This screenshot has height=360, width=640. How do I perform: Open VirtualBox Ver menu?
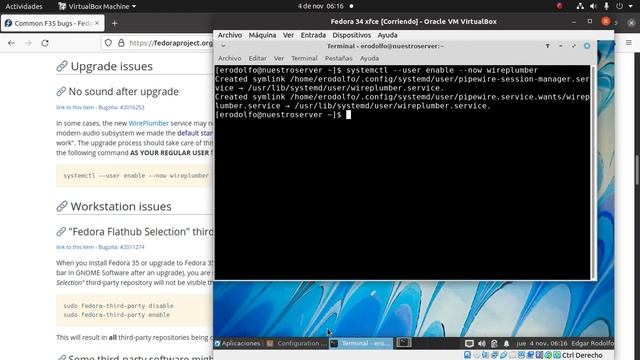click(288, 35)
